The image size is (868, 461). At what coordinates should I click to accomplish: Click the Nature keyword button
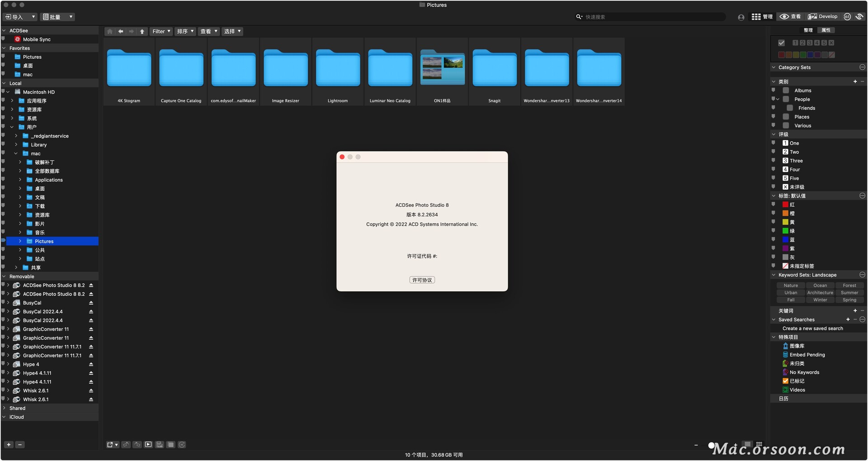[791, 285]
